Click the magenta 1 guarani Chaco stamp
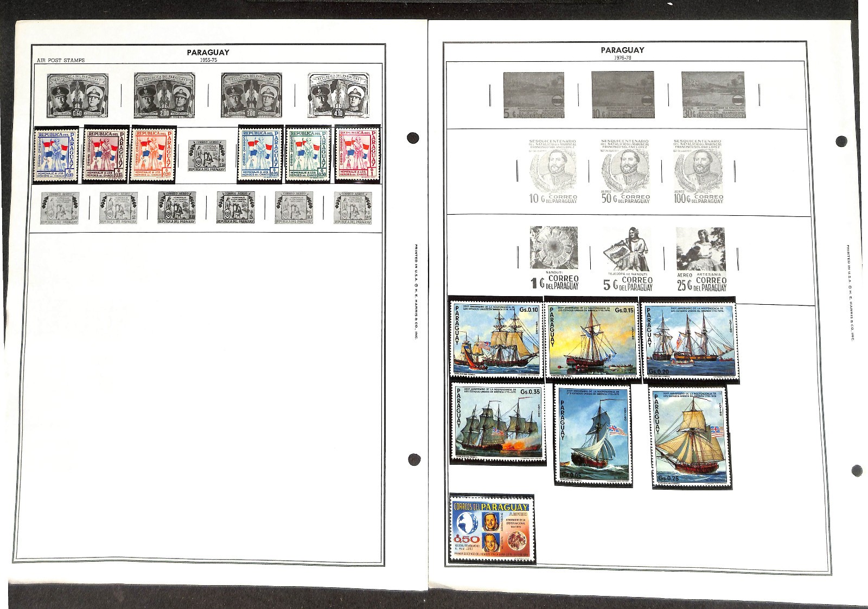This screenshot has width=868, height=609. (x=356, y=155)
